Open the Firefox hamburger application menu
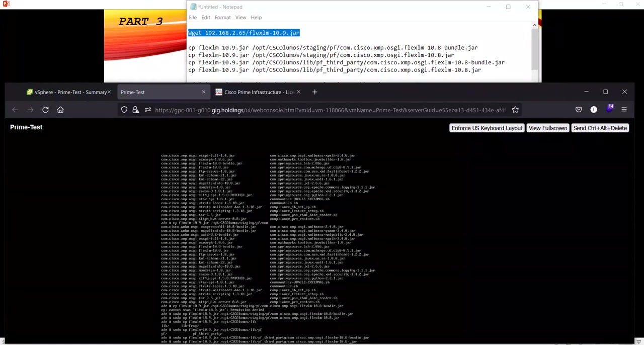Screen dimensions: 644x345 [624, 110]
